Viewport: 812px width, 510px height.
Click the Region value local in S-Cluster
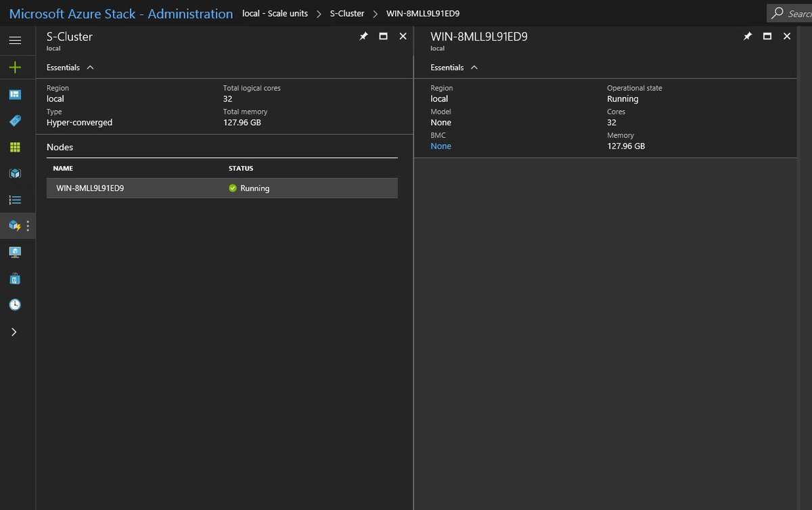pos(55,99)
